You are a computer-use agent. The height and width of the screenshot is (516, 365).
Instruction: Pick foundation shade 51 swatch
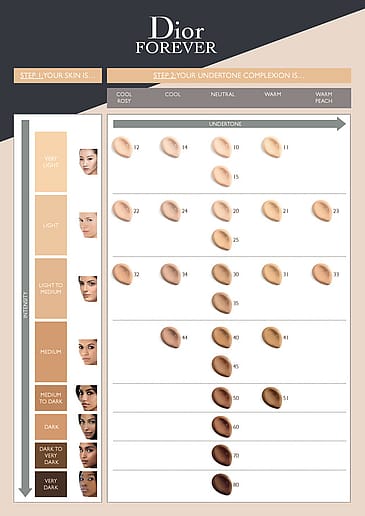(x=272, y=398)
